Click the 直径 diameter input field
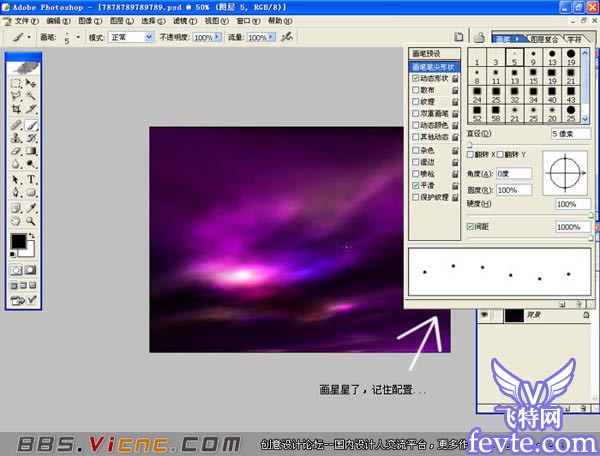This screenshot has width=600, height=456. pyautogui.click(x=571, y=133)
